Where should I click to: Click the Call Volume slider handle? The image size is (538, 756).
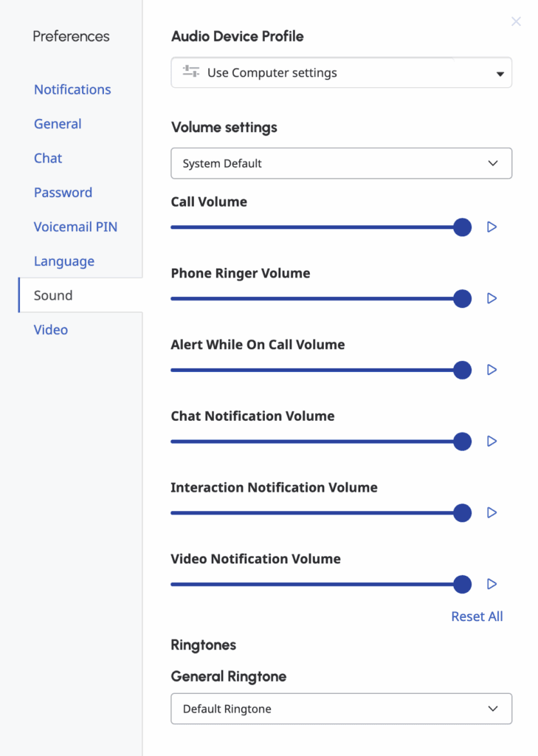(462, 227)
